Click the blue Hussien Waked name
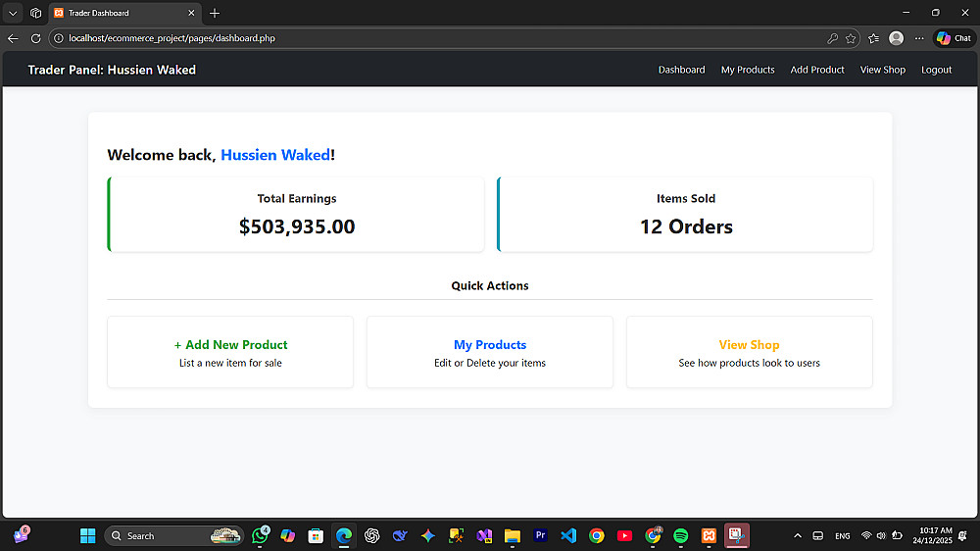 point(275,155)
